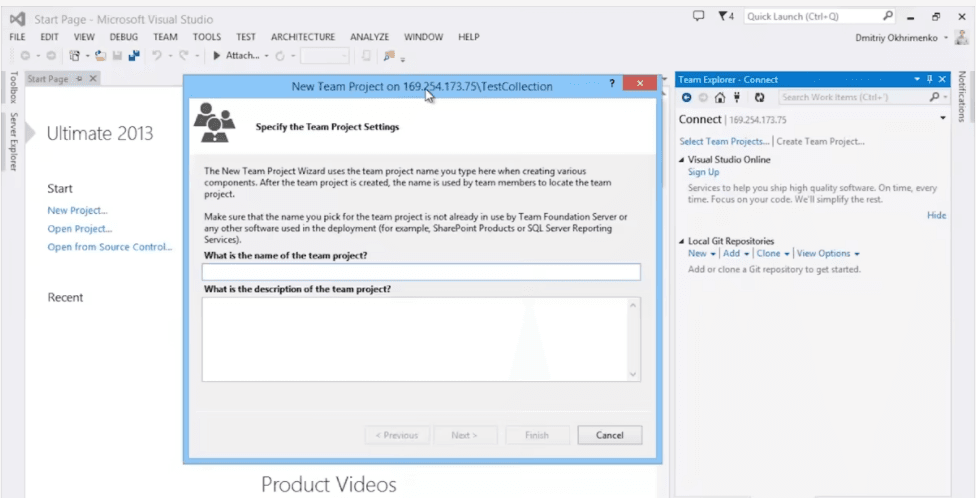Open the ARCHITECTURE menu
This screenshot has width=976, height=498.
(x=303, y=37)
